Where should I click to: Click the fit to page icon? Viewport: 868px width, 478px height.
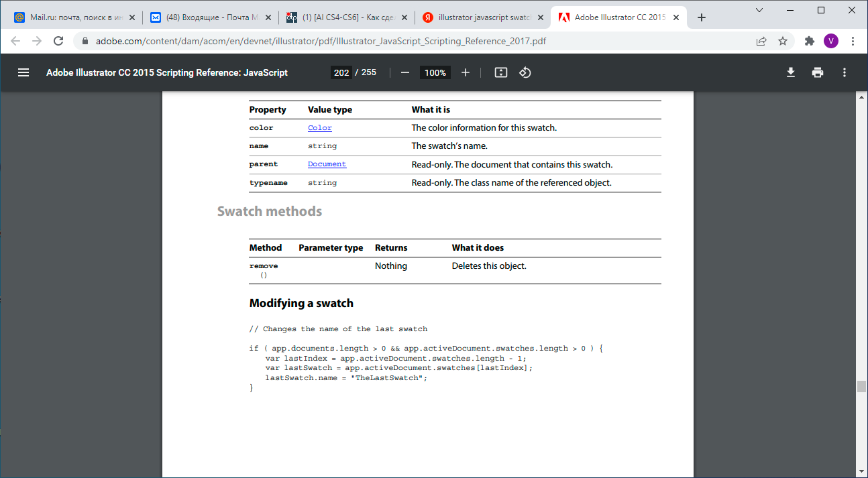click(500, 72)
